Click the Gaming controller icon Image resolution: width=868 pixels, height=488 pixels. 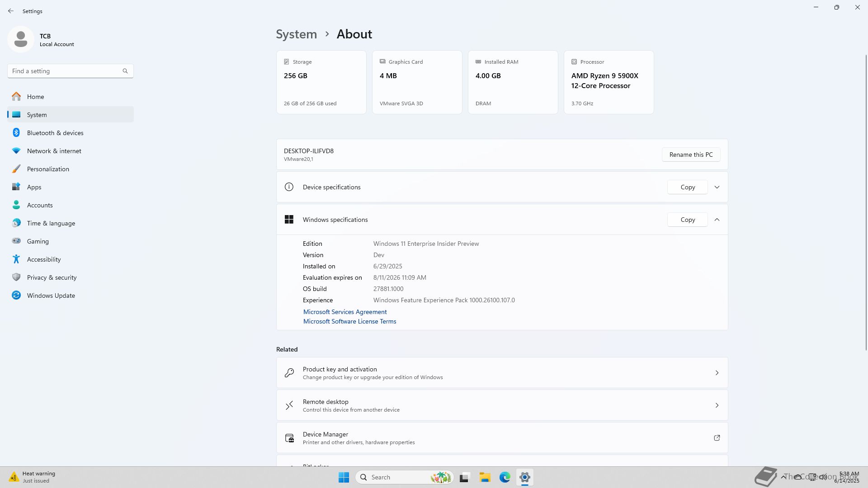16,241
